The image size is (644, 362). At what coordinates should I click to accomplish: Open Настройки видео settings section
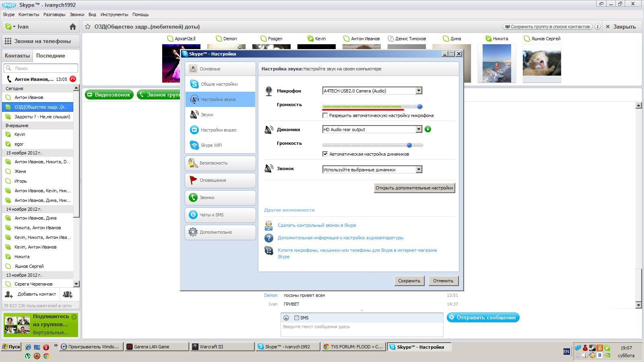coord(221,130)
